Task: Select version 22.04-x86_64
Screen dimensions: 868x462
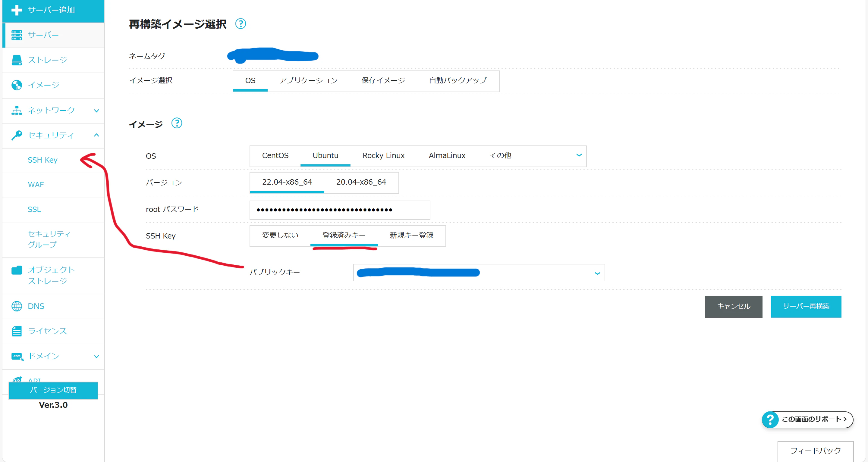Action: (x=287, y=182)
